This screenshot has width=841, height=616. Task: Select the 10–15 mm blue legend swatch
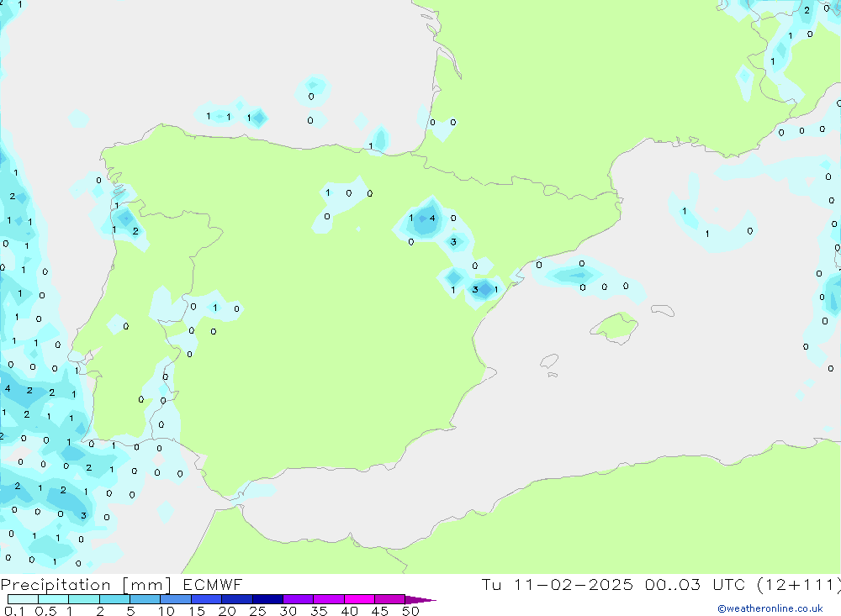[176, 599]
